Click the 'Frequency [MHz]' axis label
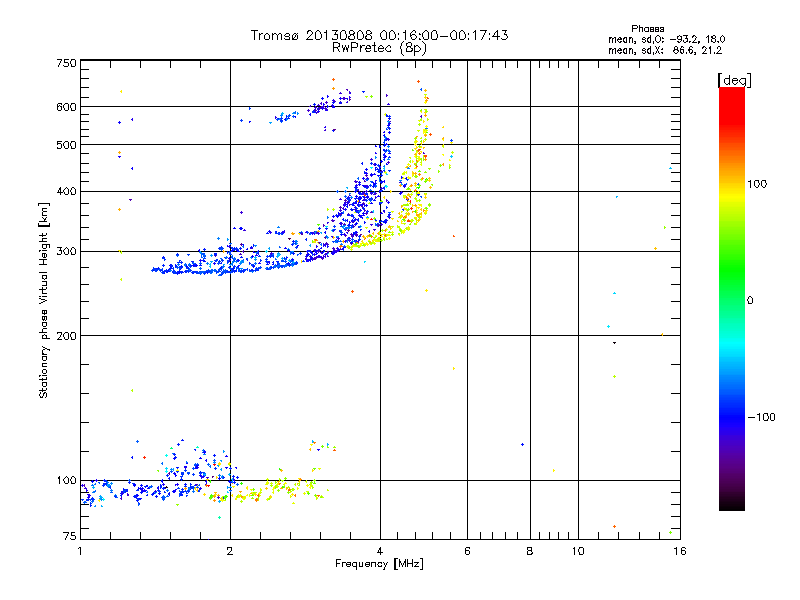The height and width of the screenshot is (600, 800). coord(379,563)
